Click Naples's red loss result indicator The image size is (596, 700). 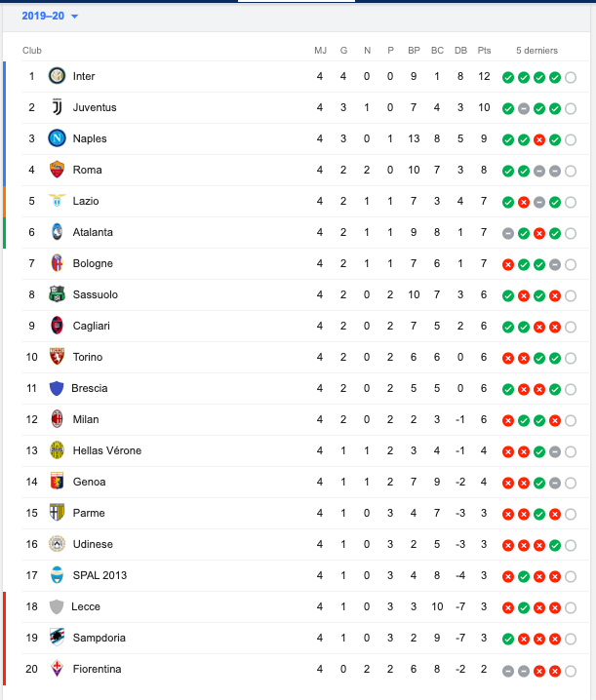click(x=539, y=140)
